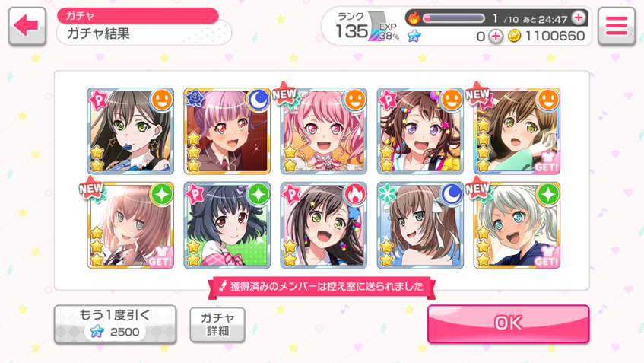Tap the plus icon beside flame boost gauge

[579, 18]
